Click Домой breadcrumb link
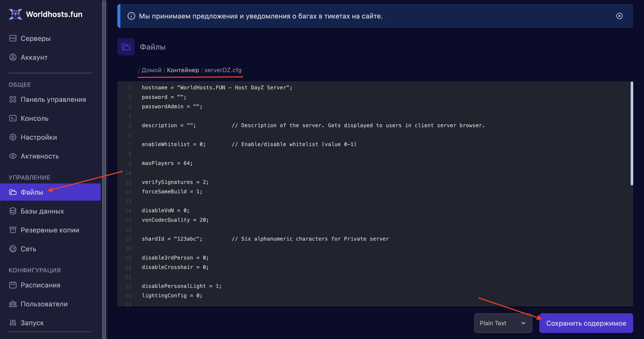This screenshot has height=339, width=644. coord(152,70)
